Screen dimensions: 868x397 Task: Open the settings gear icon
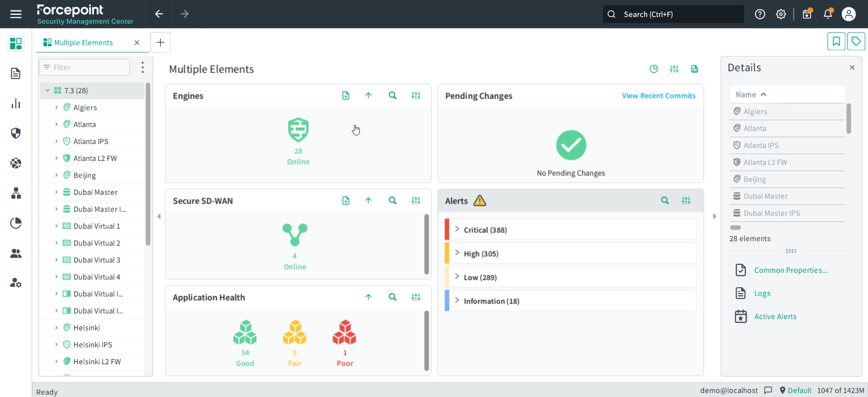tap(781, 14)
